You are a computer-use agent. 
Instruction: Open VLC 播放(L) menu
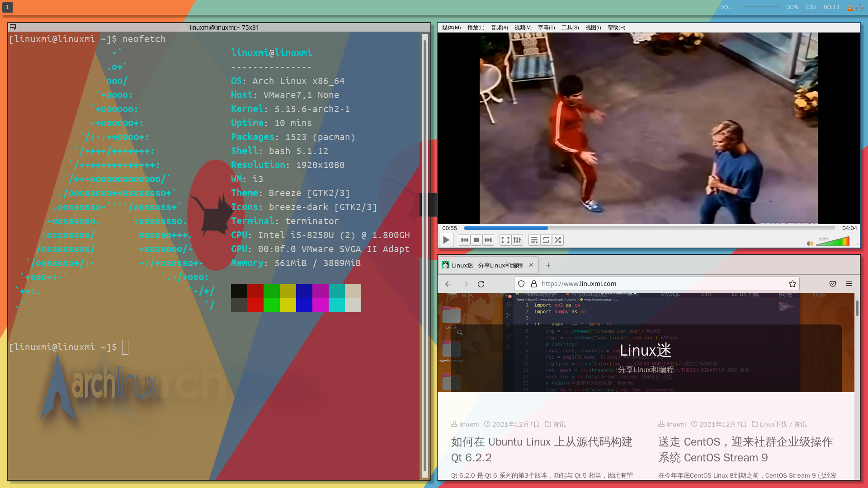476,28
